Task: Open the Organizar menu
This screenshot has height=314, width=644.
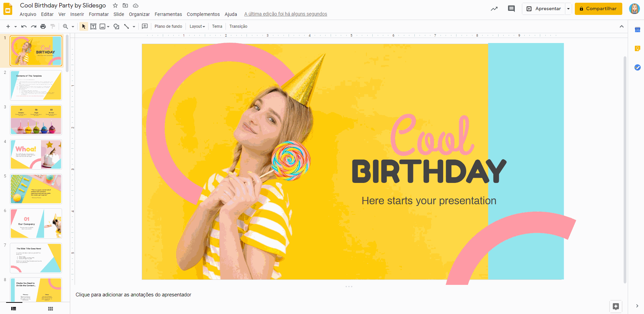Action: click(139, 14)
